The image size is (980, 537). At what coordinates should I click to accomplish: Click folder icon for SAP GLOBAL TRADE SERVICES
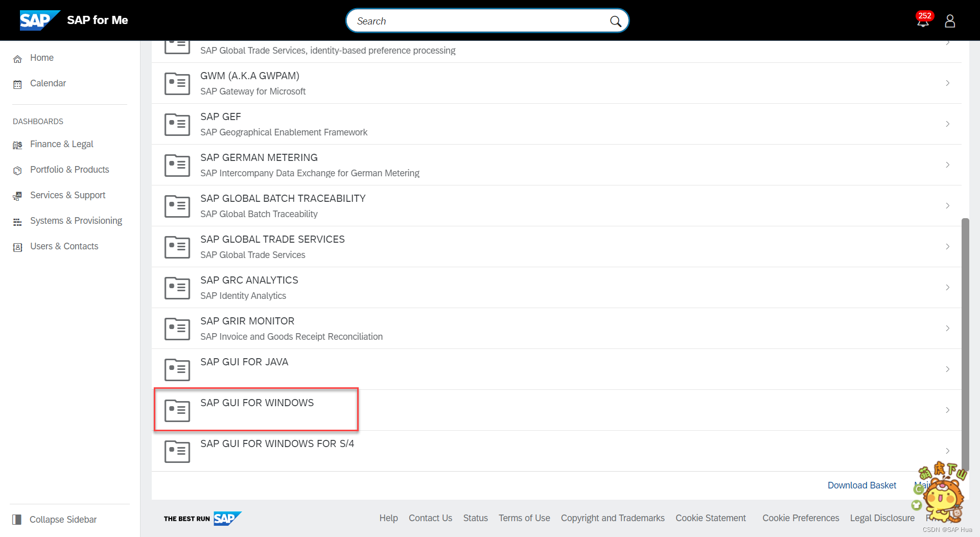click(177, 247)
